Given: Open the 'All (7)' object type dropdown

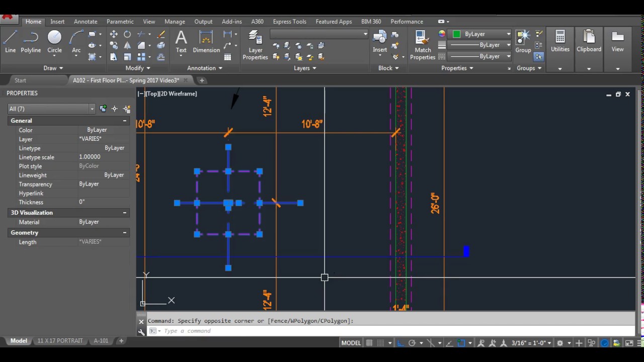Looking at the screenshot, I should 51,109.
